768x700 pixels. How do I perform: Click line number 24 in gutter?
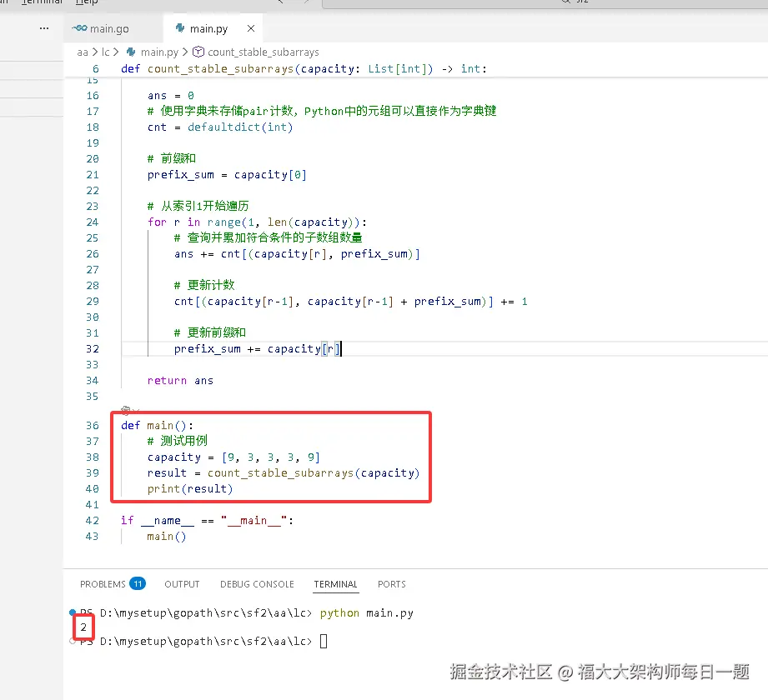click(x=93, y=222)
